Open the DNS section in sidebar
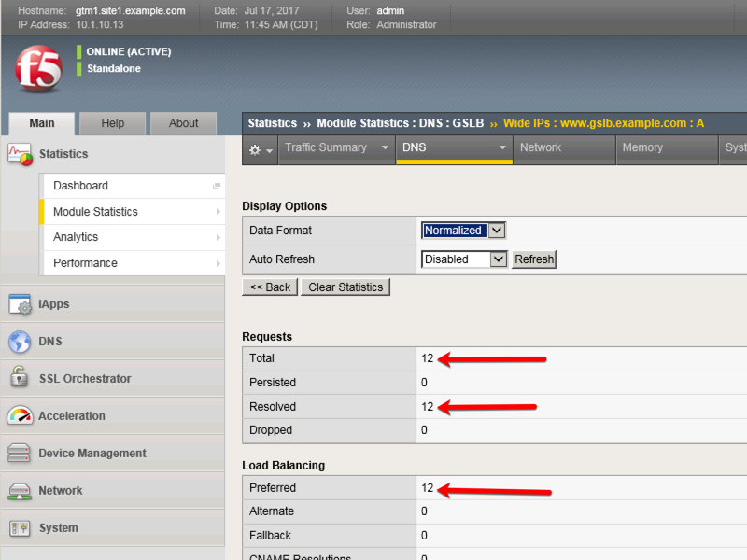Viewport: 747px width, 560px height. 113,342
